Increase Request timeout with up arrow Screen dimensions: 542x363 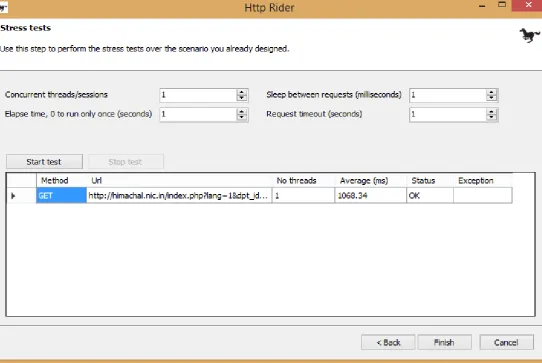[492, 111]
